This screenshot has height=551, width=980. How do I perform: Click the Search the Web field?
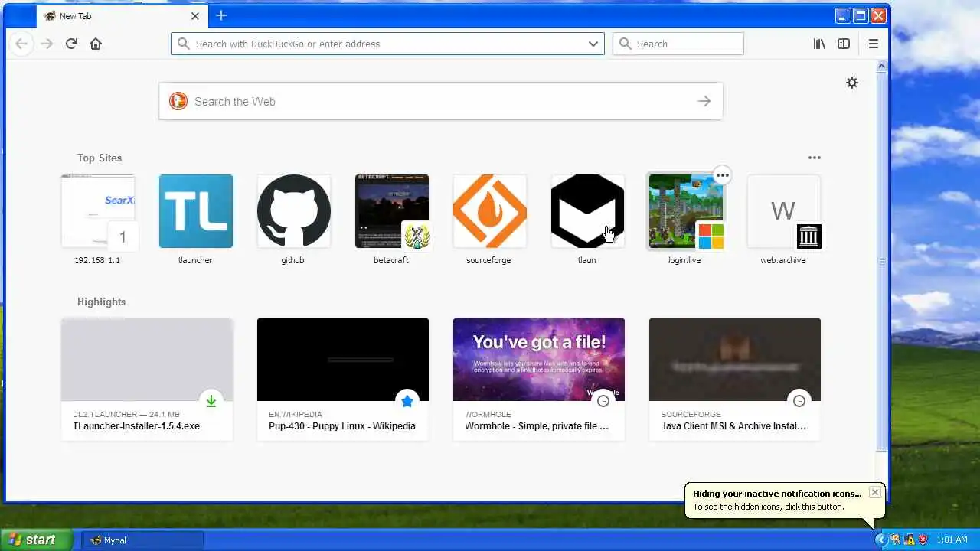441,101
